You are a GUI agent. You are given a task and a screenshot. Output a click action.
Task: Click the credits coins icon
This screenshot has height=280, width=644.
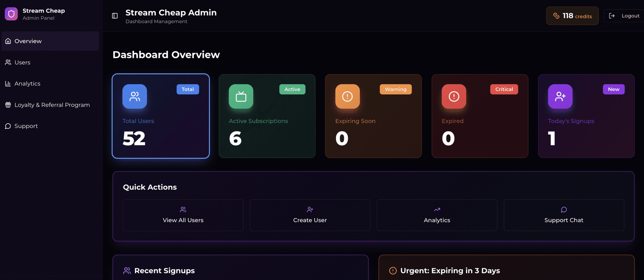[x=556, y=16]
